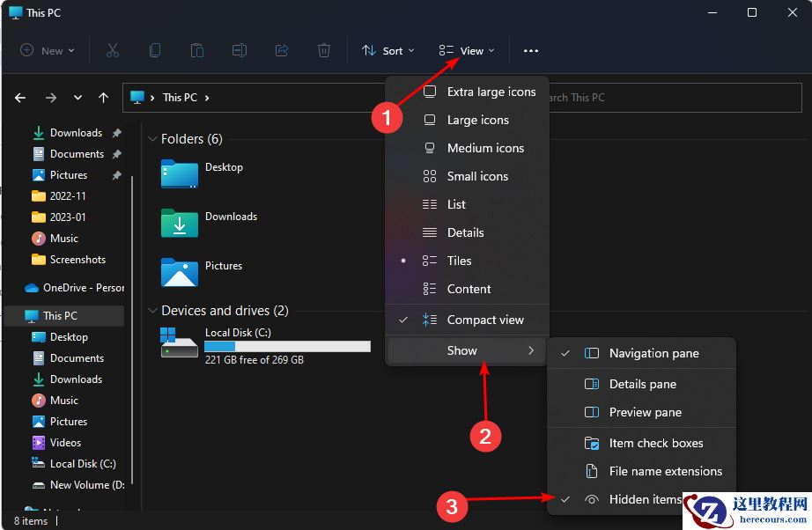Image resolution: width=812 pixels, height=530 pixels.
Task: Toggle Item check boxes option
Action: [x=655, y=443]
